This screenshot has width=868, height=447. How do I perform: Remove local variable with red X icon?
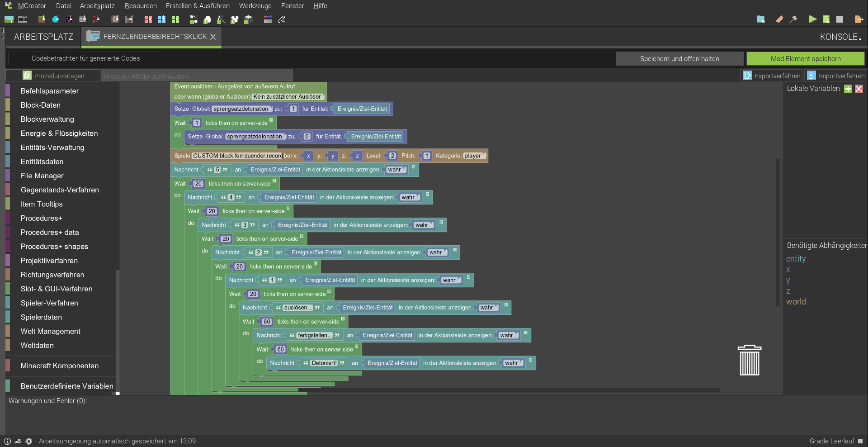click(x=859, y=89)
